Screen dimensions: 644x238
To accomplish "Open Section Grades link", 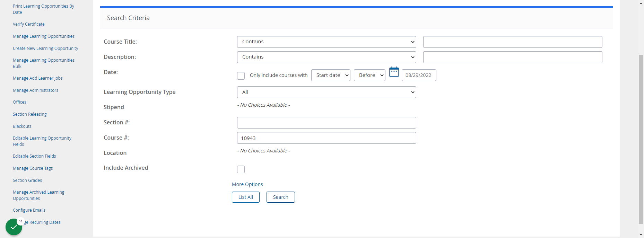I will (x=27, y=180).
